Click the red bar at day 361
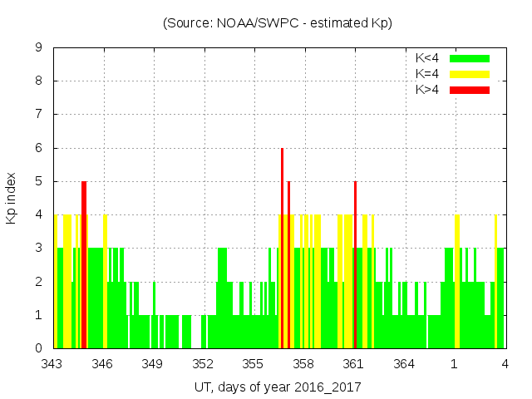532x399 pixels. click(x=355, y=266)
